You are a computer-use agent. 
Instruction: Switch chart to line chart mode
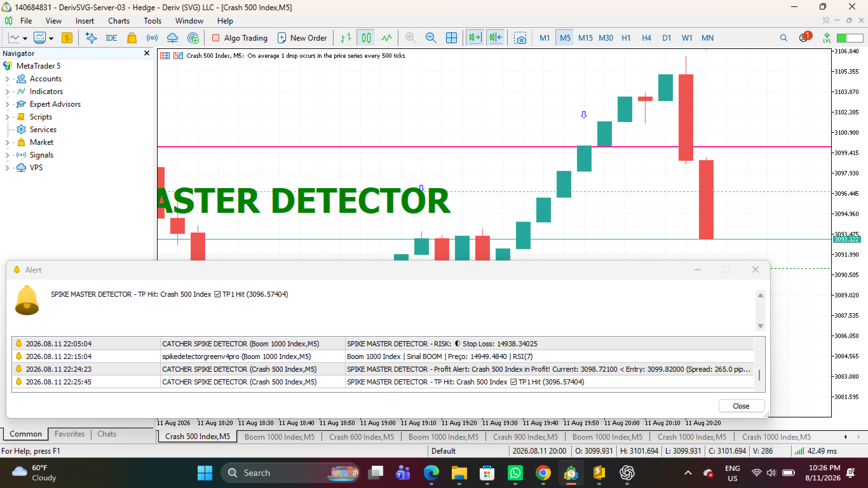pos(386,38)
